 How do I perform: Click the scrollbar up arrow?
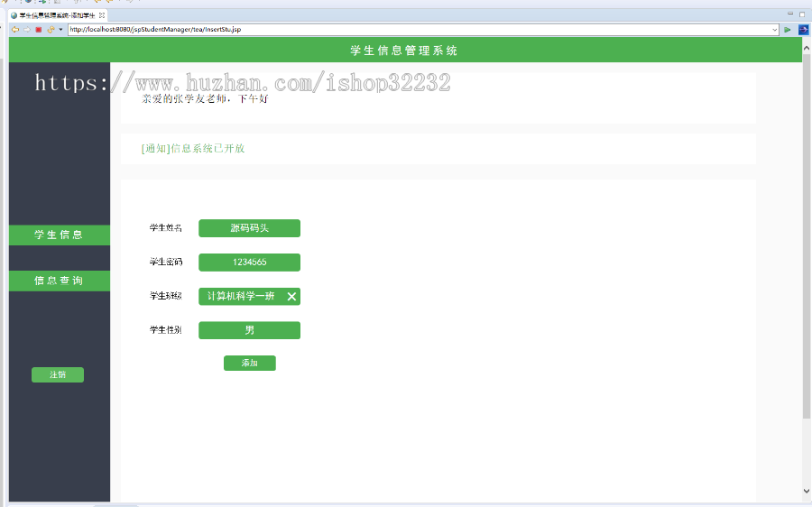pos(807,48)
